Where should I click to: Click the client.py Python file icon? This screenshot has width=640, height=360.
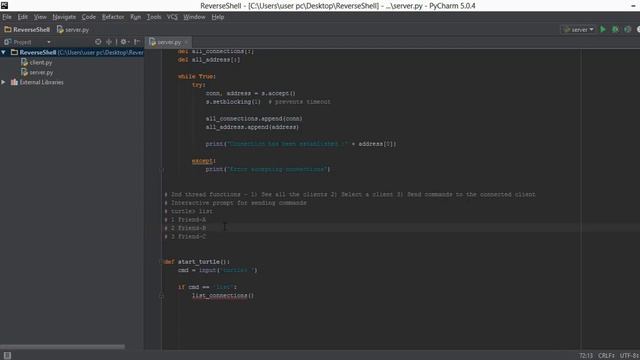[x=24, y=62]
